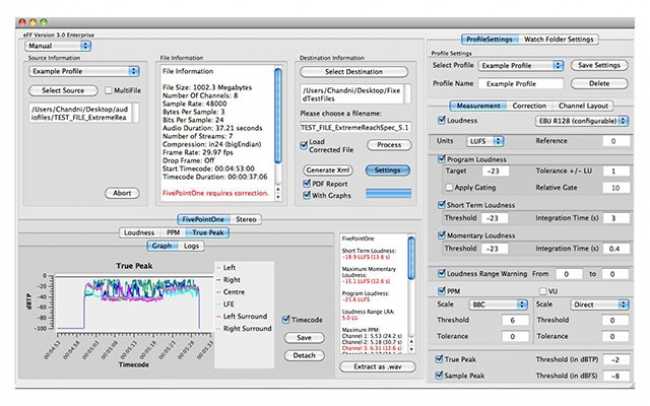Click the blue processing progress bar
The height and width of the screenshot is (406, 650).
[388, 193]
